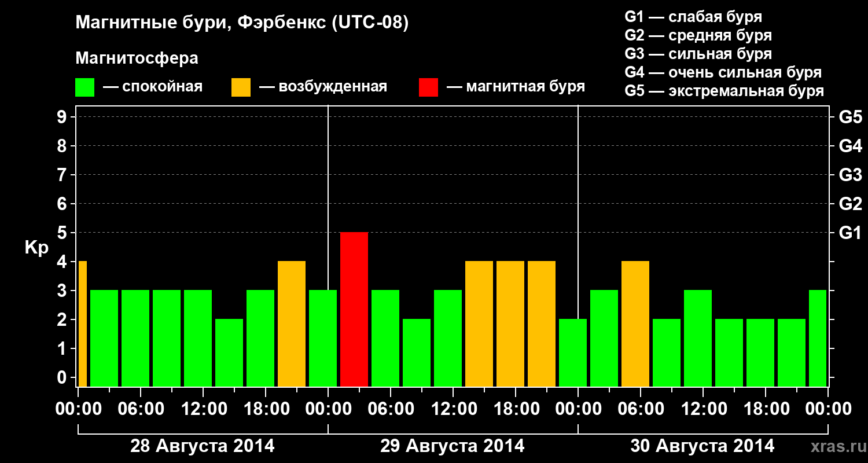Screen dimensions: 868x463
Task: Click the '06:00' label under 28 August
Action: [141, 409]
